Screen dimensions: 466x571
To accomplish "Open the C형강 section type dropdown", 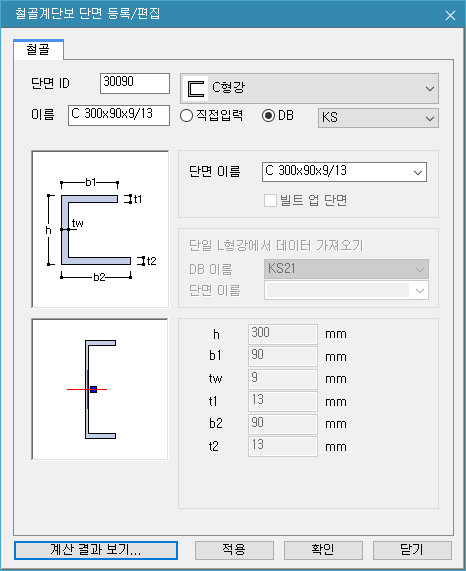I will (309, 88).
